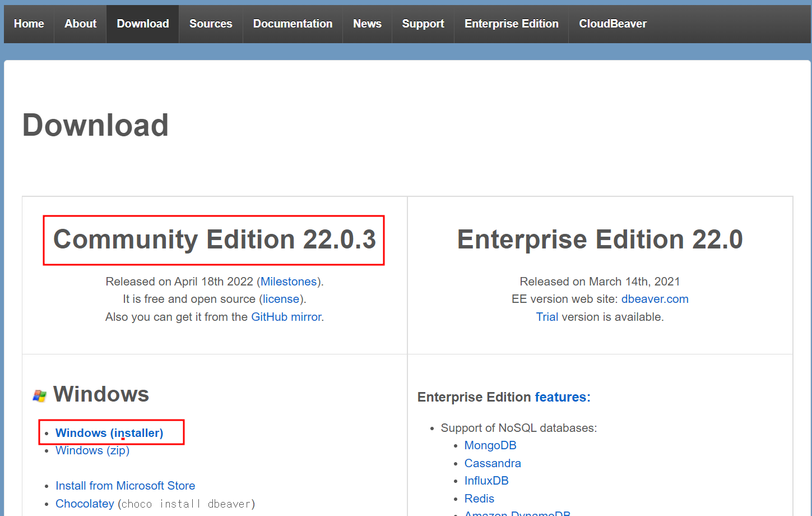The image size is (812, 516).
Task: Open the Support menu item
Action: coord(423,24)
